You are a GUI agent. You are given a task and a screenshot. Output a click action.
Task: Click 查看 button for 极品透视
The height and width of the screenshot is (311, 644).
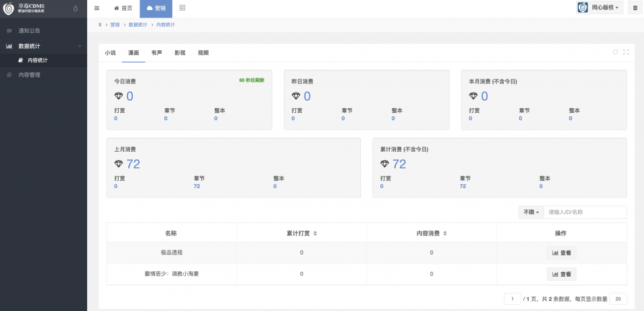click(561, 253)
